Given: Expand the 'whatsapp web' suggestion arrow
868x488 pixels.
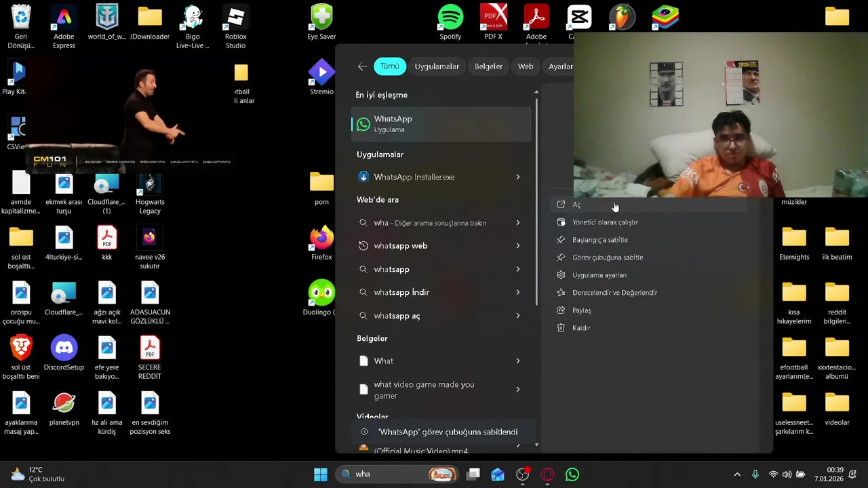Looking at the screenshot, I should pos(518,245).
